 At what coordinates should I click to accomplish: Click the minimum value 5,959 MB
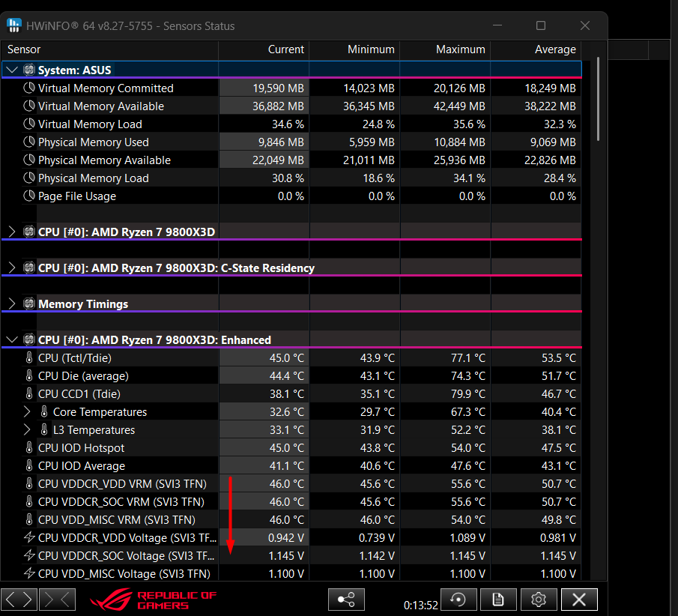[372, 142]
